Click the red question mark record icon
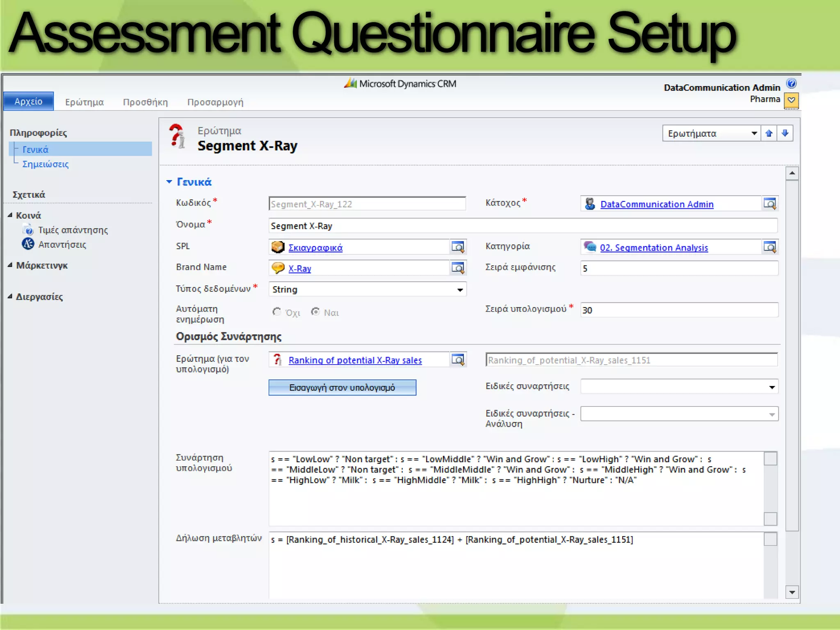This screenshot has height=630, width=840. [177, 136]
